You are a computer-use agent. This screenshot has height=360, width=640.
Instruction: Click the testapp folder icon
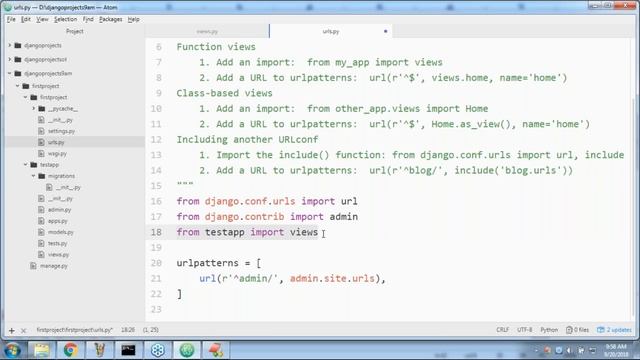tap(33, 164)
